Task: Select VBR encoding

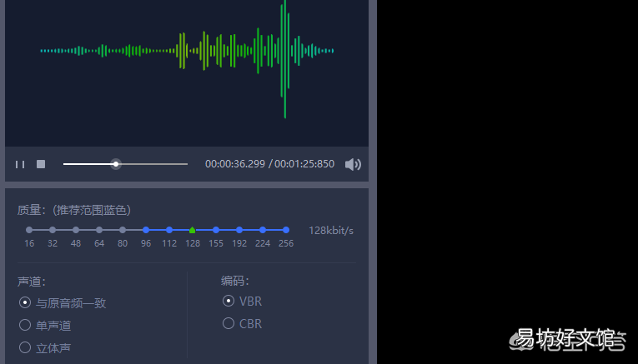Action: tap(242, 301)
